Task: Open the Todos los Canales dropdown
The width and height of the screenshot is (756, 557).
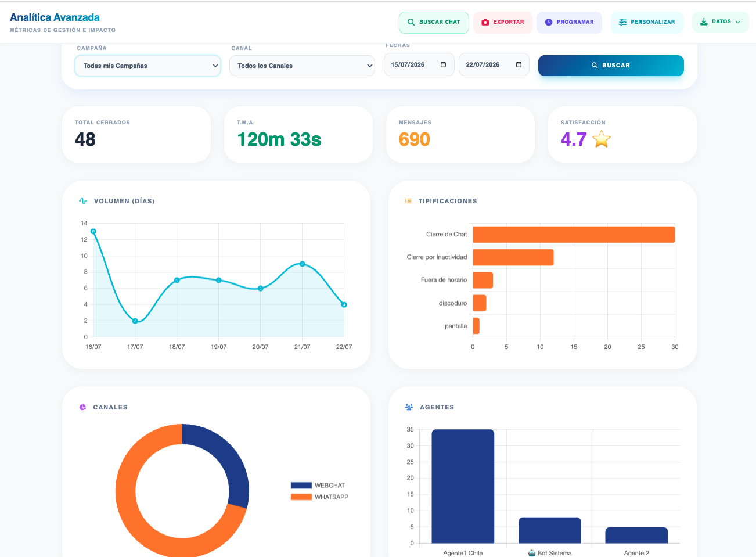Action: (x=302, y=66)
